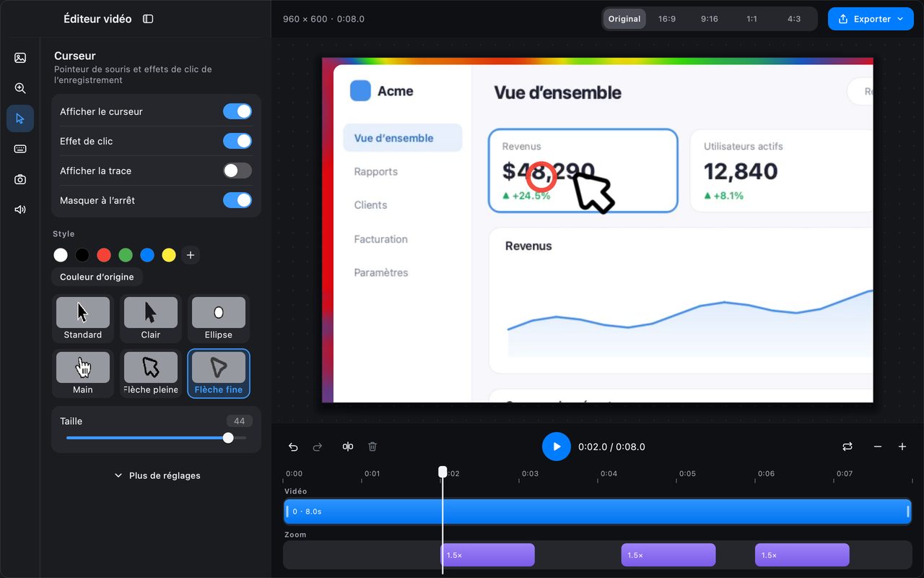Open the audio speaker sidebar icon

coord(20,210)
